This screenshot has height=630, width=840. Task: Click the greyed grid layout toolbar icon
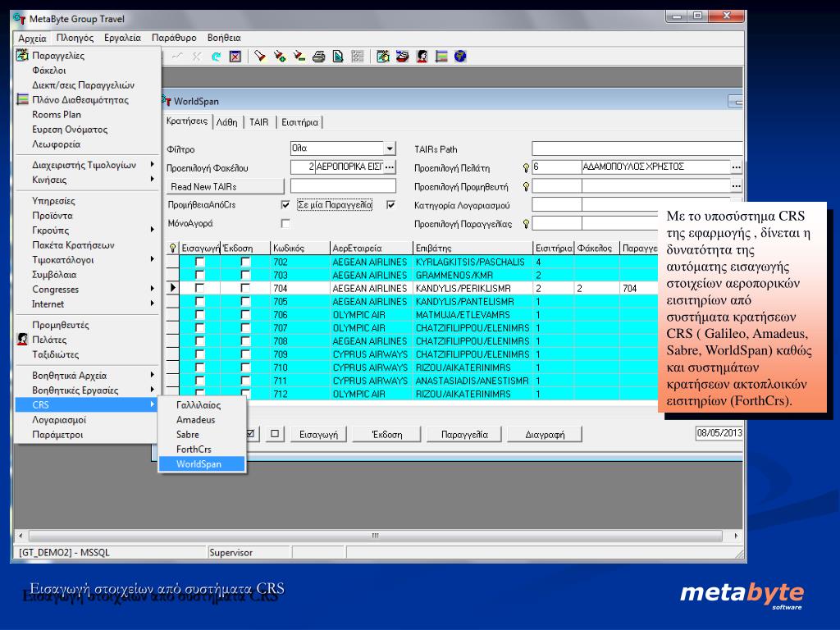tap(358, 57)
